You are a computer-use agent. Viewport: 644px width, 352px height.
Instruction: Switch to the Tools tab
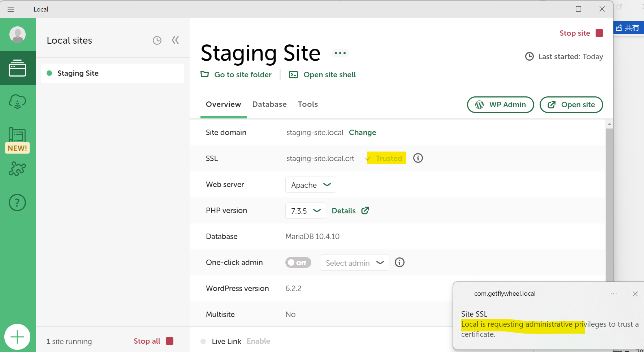coord(308,104)
